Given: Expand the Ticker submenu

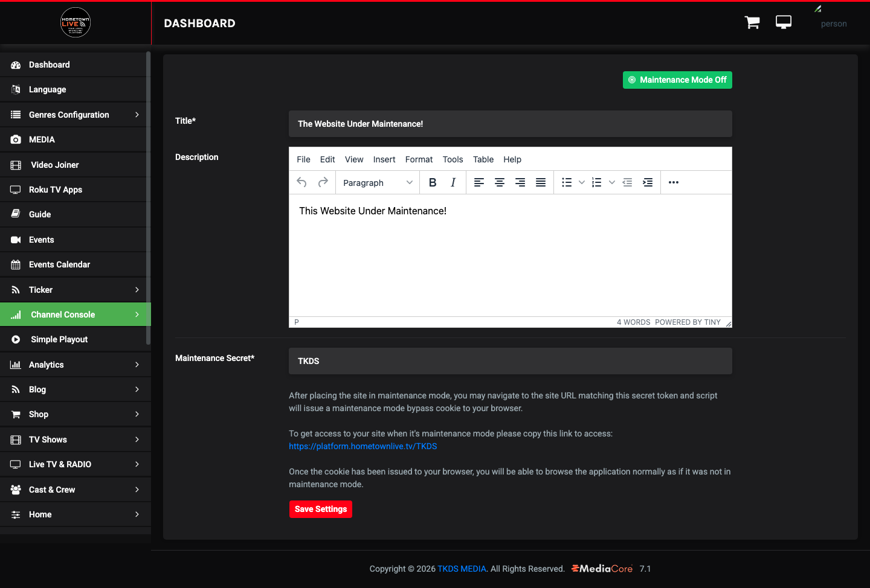Looking at the screenshot, I should click(137, 290).
